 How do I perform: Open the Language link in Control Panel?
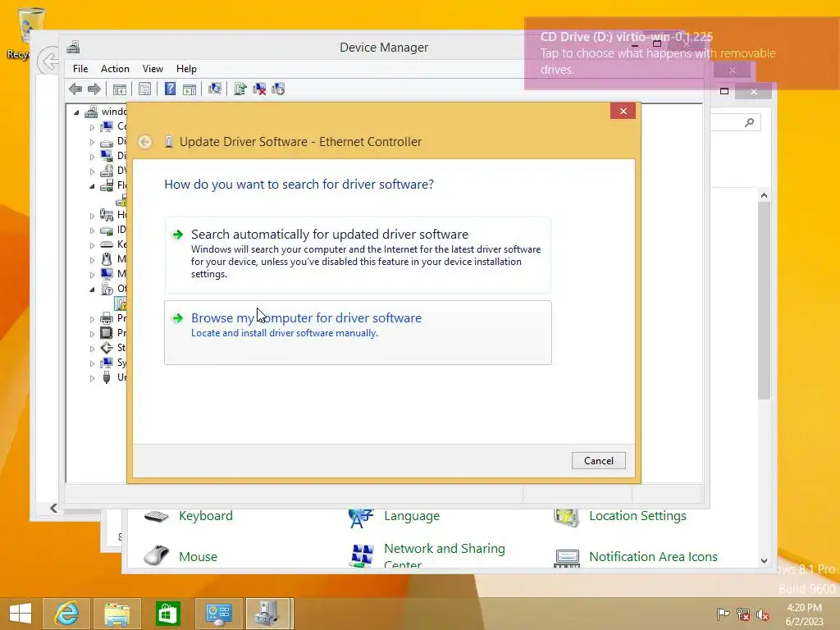[x=412, y=516]
